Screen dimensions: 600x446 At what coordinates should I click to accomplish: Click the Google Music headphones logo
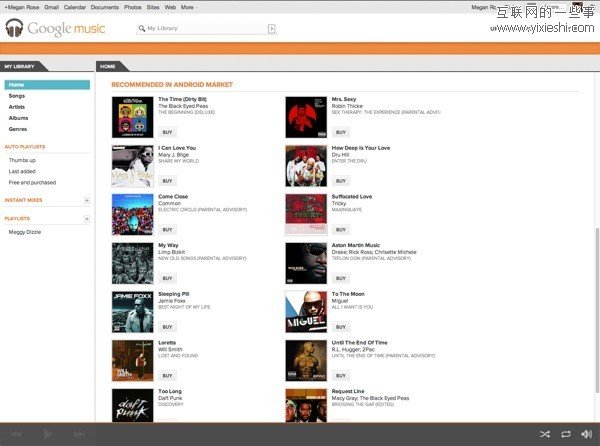pyautogui.click(x=14, y=29)
